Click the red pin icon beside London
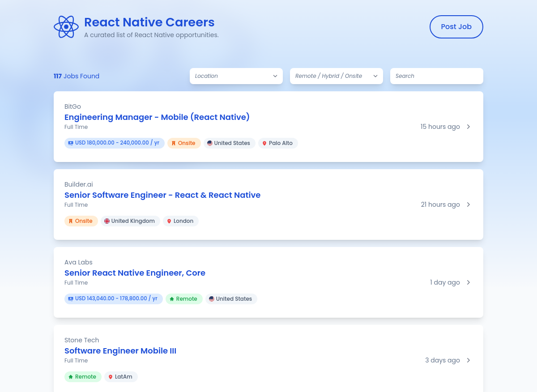Screen dimensions: 537x392 (x=169, y=221)
